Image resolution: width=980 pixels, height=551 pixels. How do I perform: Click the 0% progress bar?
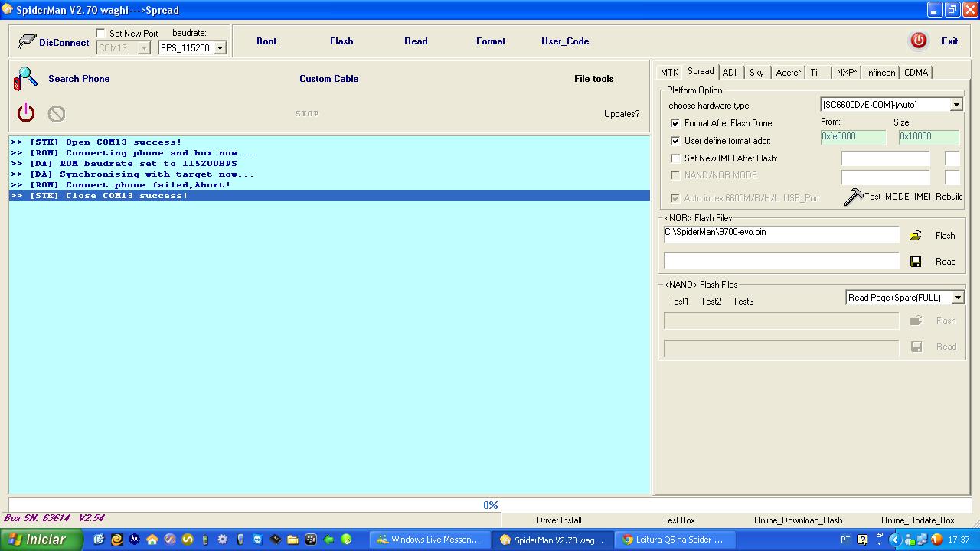489,505
